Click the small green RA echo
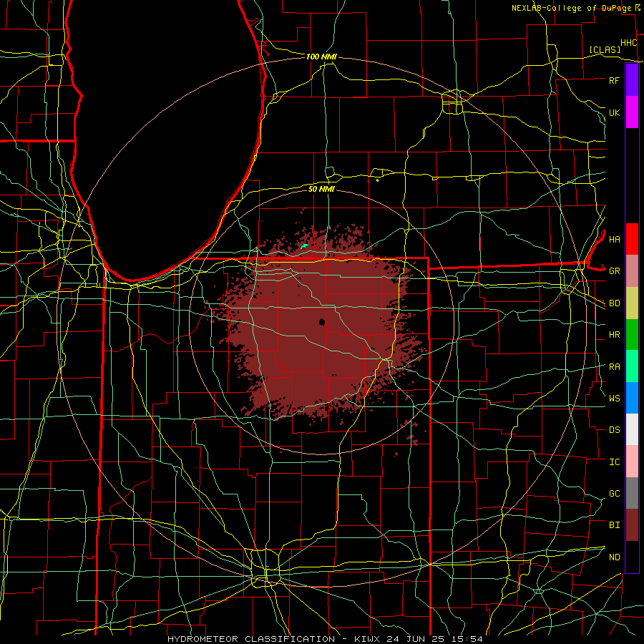Viewport: 644px width, 644px height. (304, 246)
